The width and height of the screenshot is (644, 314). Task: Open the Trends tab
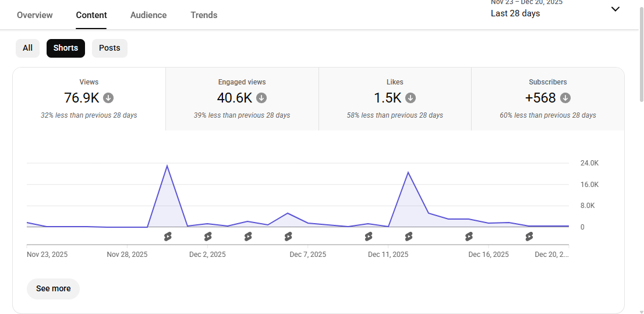(204, 15)
